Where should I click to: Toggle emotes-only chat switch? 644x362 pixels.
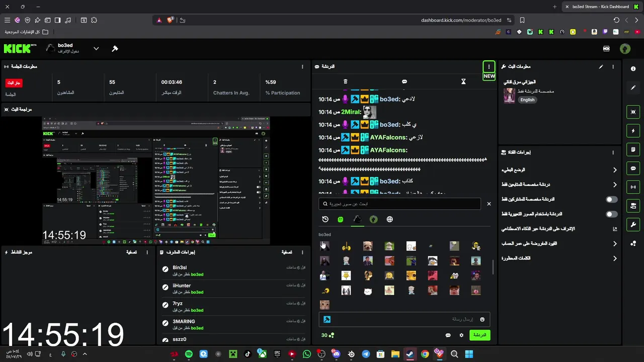[611, 214]
